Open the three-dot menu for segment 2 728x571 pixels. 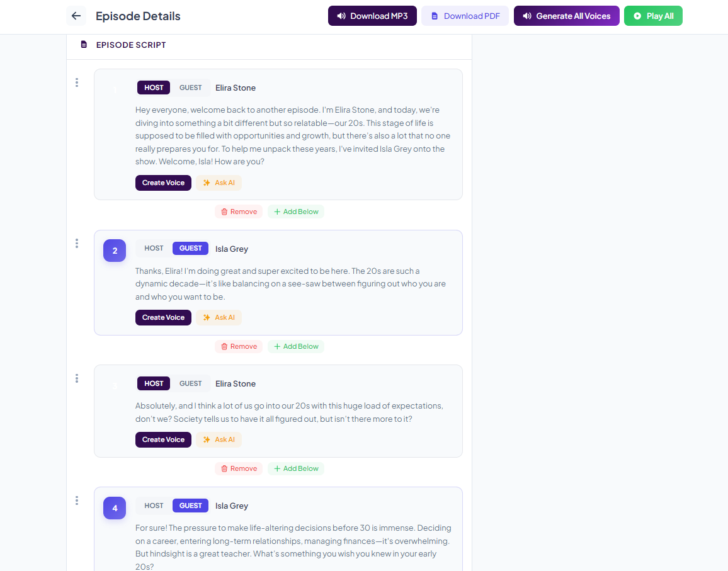(77, 243)
